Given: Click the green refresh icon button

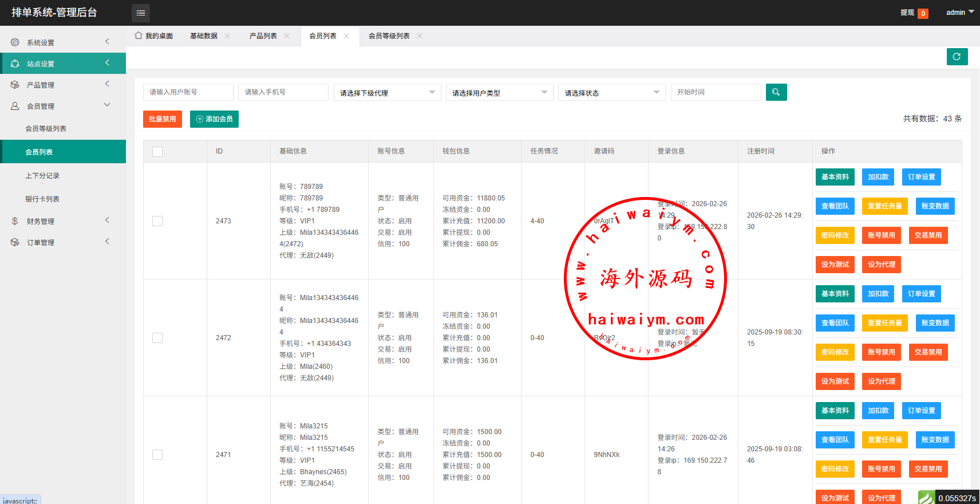Looking at the screenshot, I should [957, 57].
